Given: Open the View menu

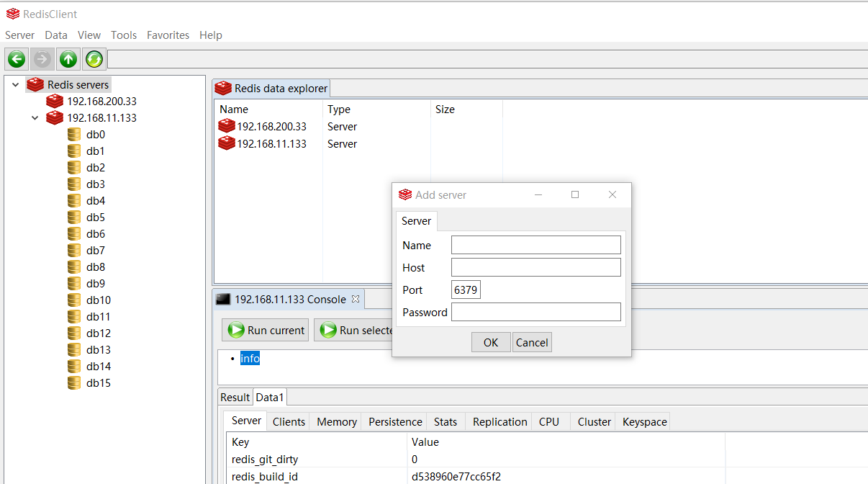Looking at the screenshot, I should click(89, 35).
